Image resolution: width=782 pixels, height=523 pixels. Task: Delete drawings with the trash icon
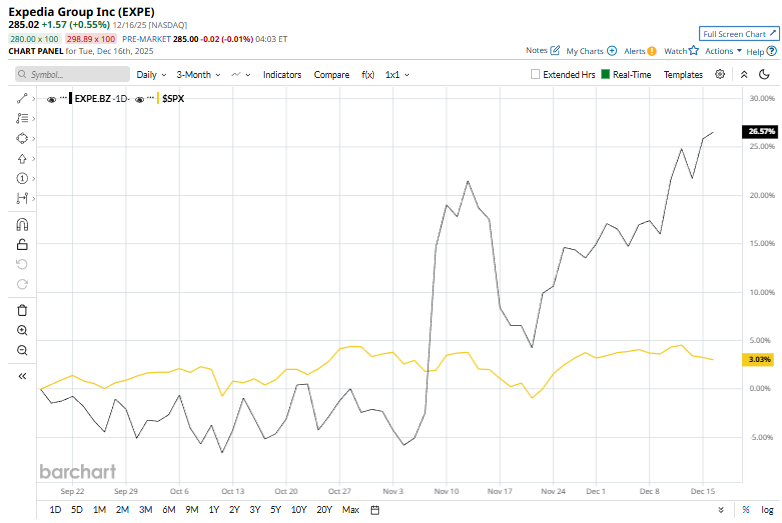point(22,310)
